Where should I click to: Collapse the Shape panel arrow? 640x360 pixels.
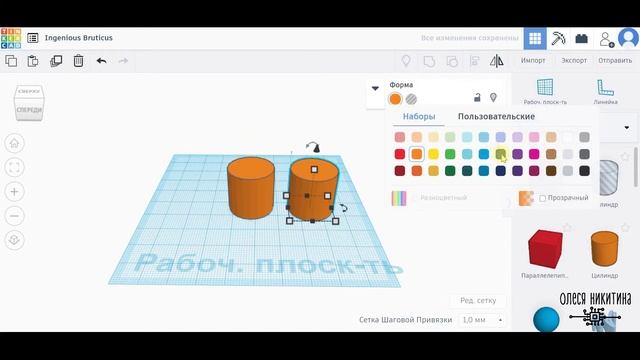(375, 88)
